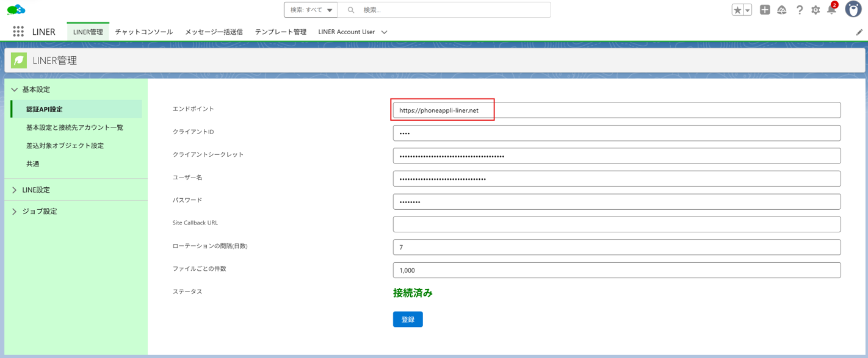Screen dimensions: 868x358
Task: Select 差込対象オブジェクト設定 in sidebar
Action: 65,146
